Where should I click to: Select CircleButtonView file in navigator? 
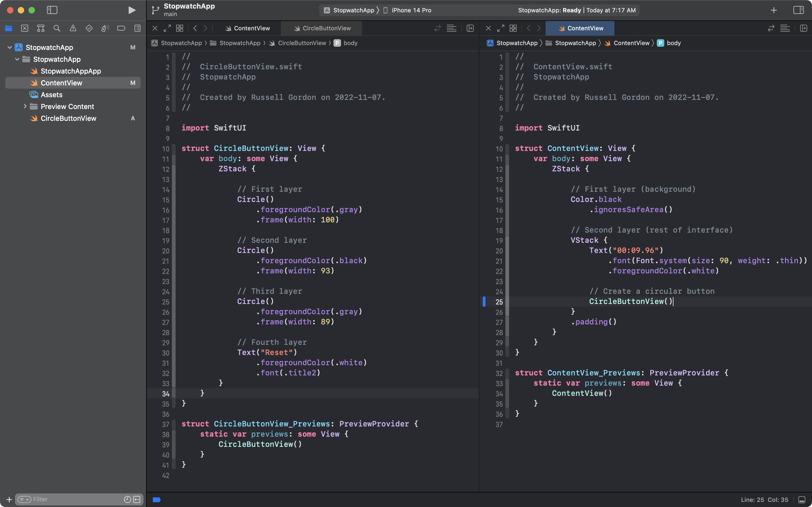(68, 118)
